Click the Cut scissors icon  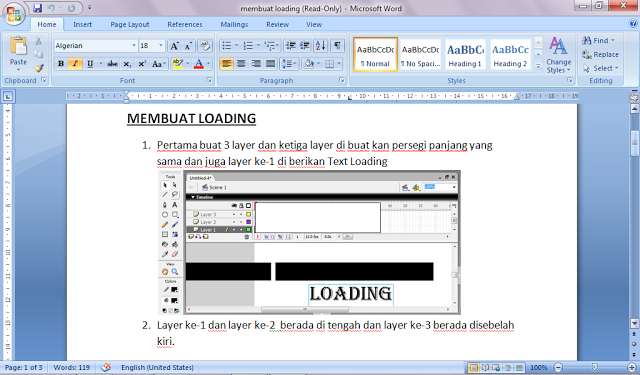point(38,41)
